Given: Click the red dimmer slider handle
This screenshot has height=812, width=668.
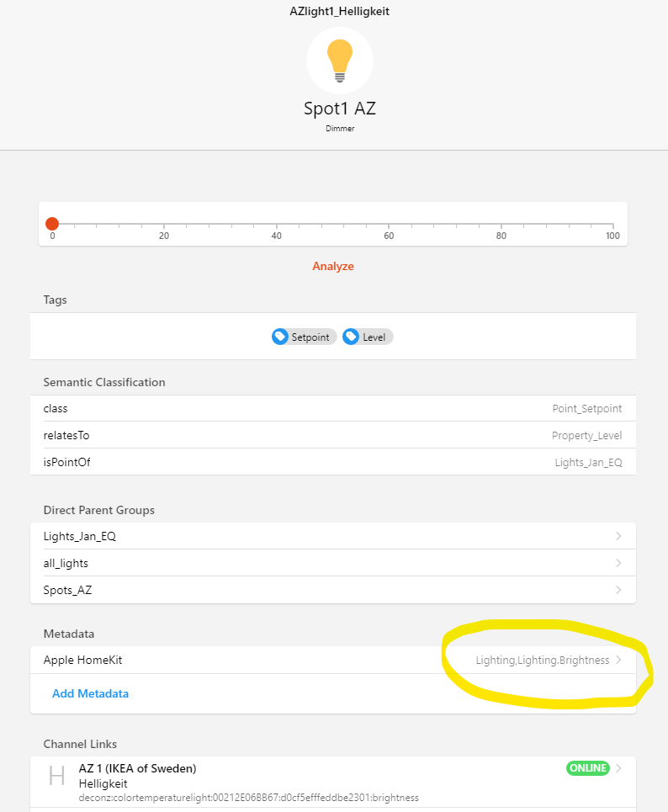Looking at the screenshot, I should coord(52,224).
